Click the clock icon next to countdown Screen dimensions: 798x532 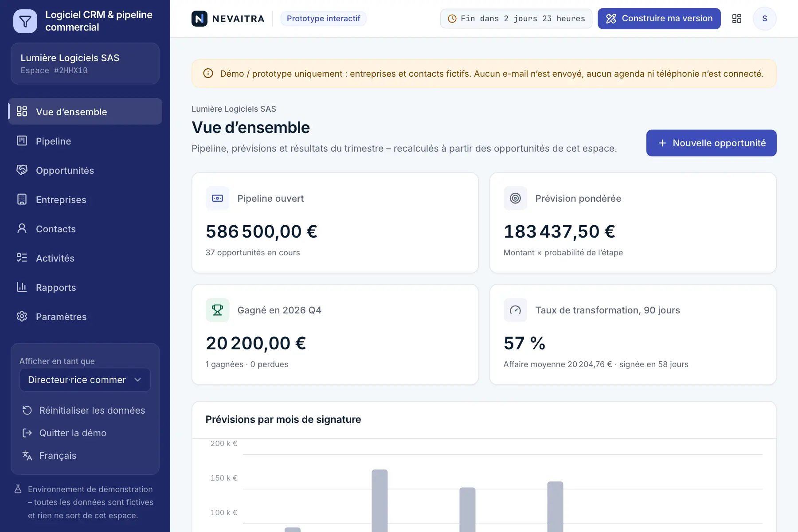452,19
